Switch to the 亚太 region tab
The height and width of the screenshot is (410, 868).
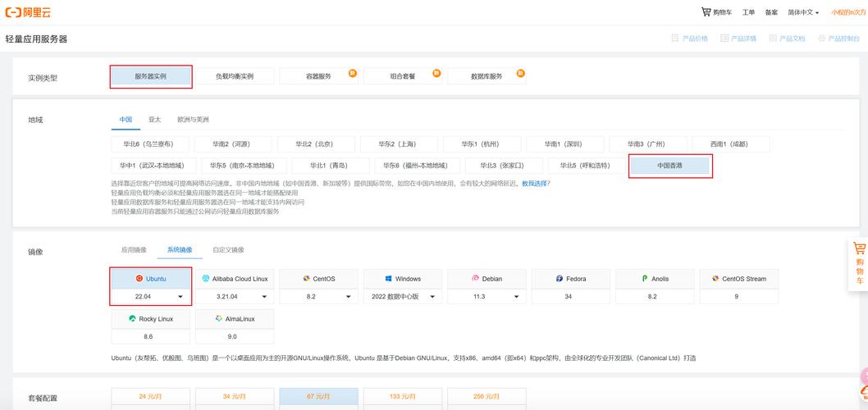pyautogui.click(x=154, y=120)
